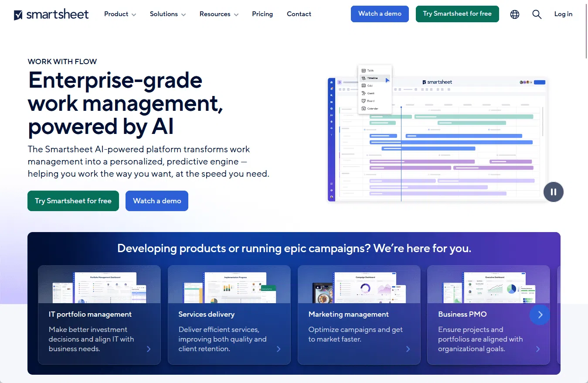This screenshot has height=383, width=588.
Task: Open the language selector globe icon
Action: click(515, 14)
